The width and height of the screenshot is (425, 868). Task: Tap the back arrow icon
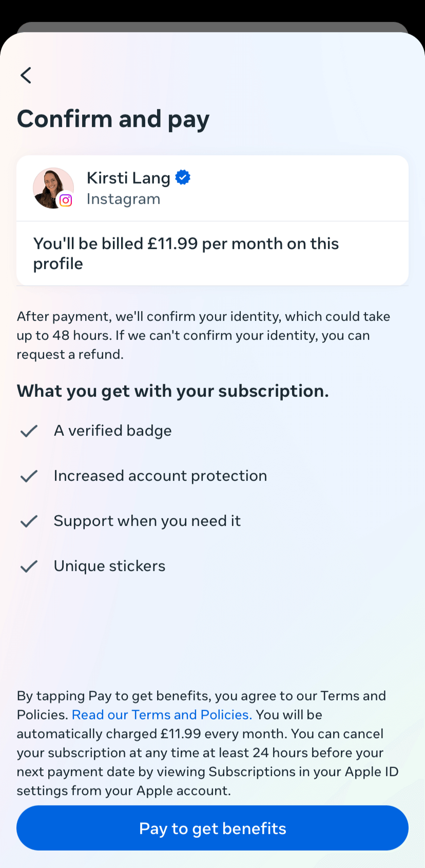26,75
